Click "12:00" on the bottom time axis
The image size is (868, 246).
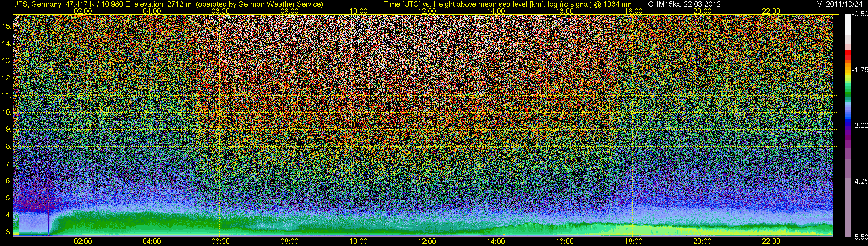click(427, 241)
